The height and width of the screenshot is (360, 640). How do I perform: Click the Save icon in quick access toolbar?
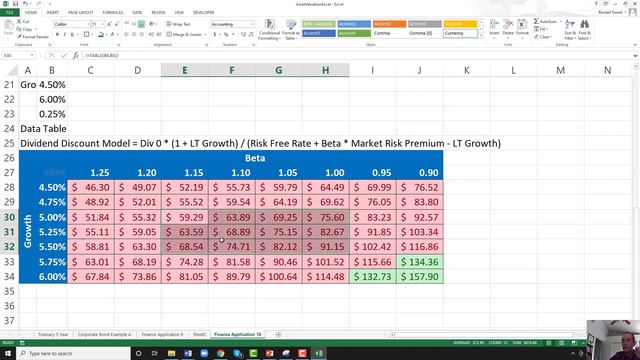15,4
